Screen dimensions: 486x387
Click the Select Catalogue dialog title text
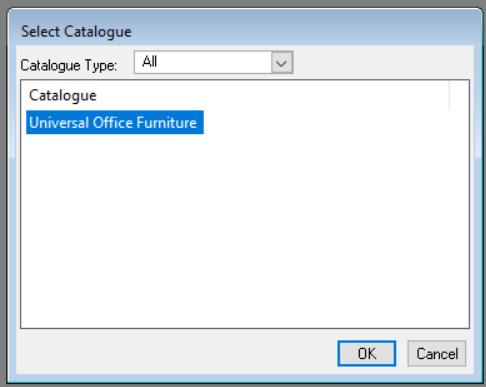[76, 32]
